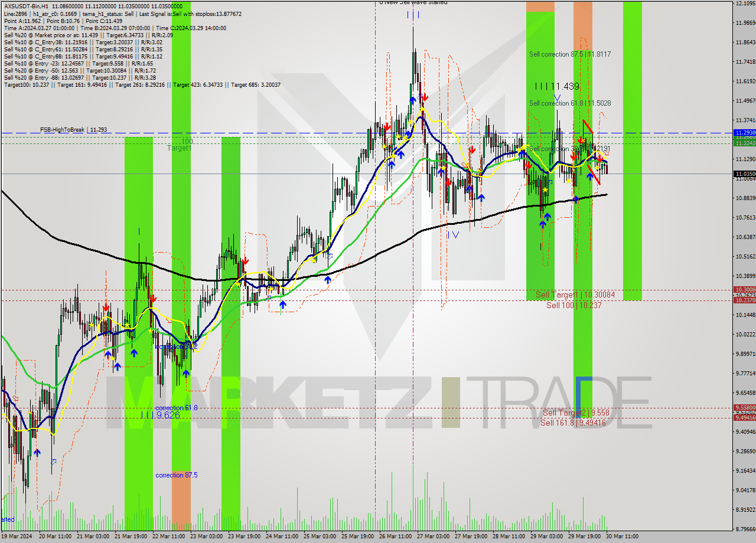
Task: Click the 'I I I 11.439' wave label
Action: click(557, 86)
